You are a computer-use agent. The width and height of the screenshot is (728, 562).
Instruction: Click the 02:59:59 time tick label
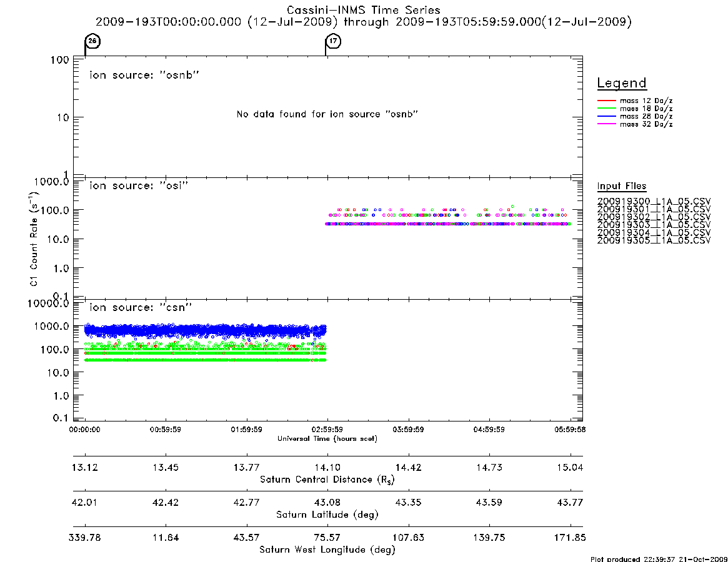[327, 430]
